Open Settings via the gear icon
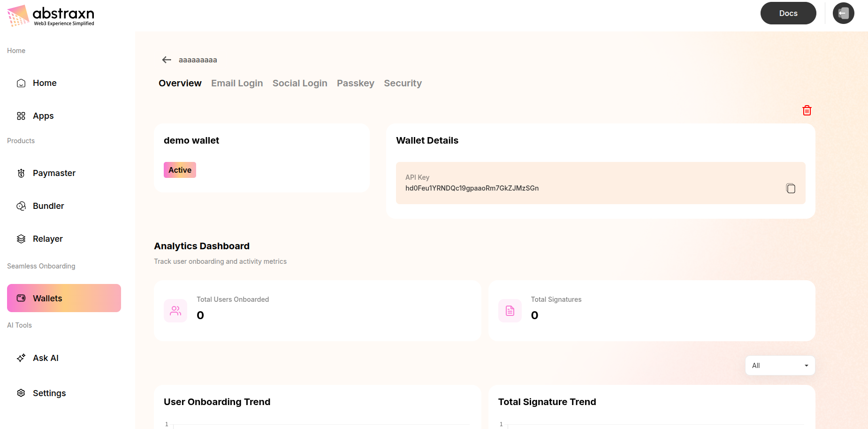The height and width of the screenshot is (429, 868). pos(21,393)
